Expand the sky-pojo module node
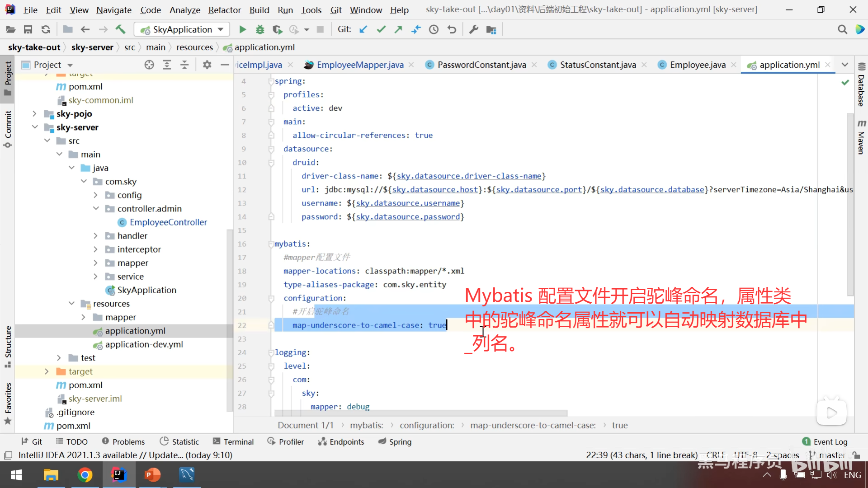 pyautogui.click(x=34, y=113)
